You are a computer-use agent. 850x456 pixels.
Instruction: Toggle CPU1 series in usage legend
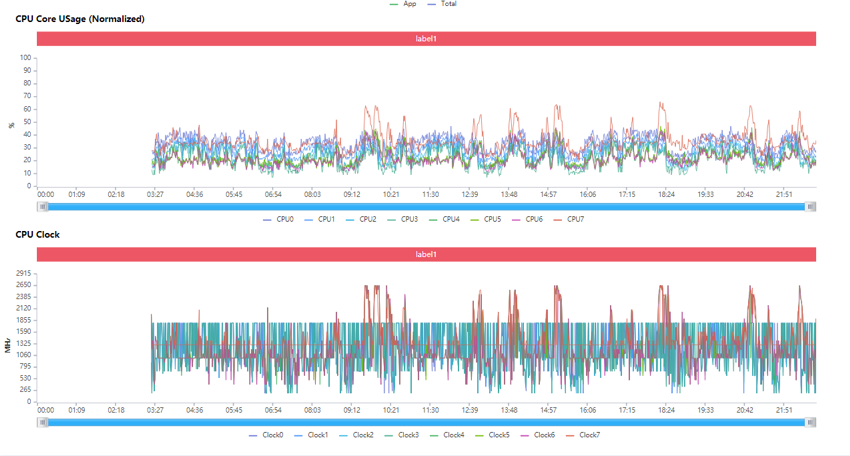[320, 219]
